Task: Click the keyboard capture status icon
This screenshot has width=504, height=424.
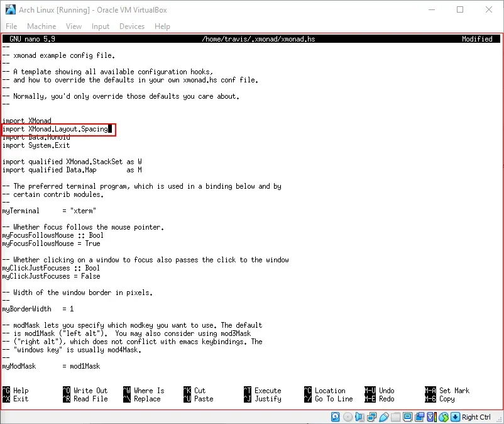Action: [x=454, y=416]
